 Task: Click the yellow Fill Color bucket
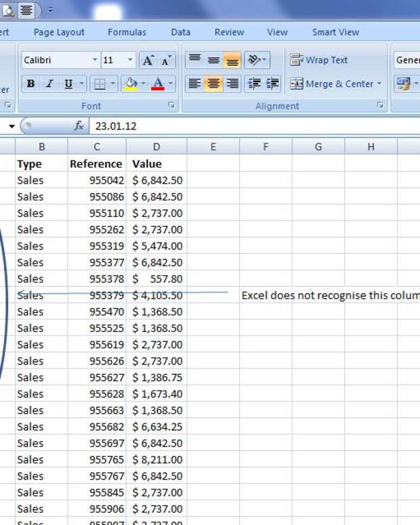coord(131,84)
